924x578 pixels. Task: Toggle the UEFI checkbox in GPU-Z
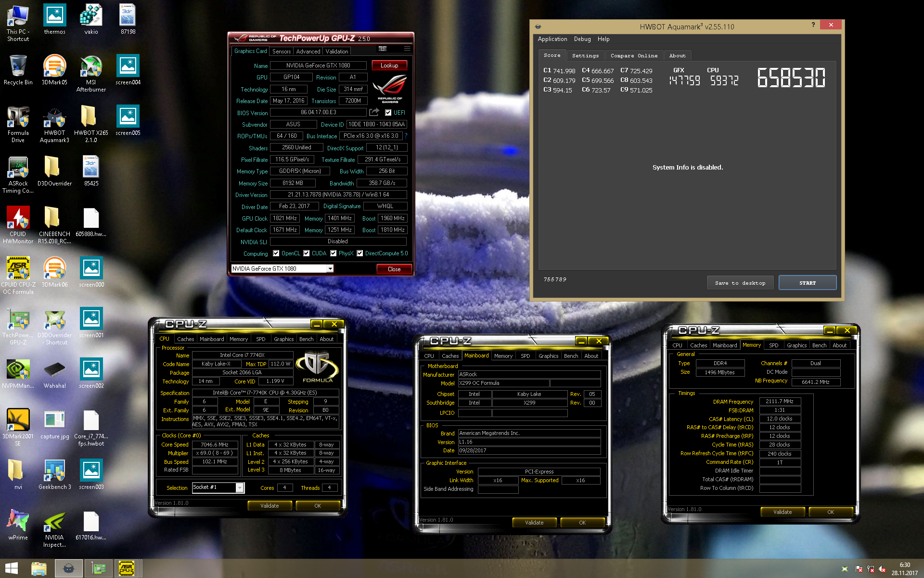(388, 113)
